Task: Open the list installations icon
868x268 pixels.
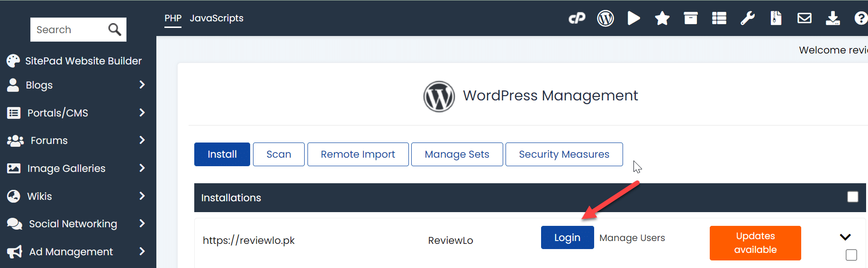Action: click(x=719, y=18)
